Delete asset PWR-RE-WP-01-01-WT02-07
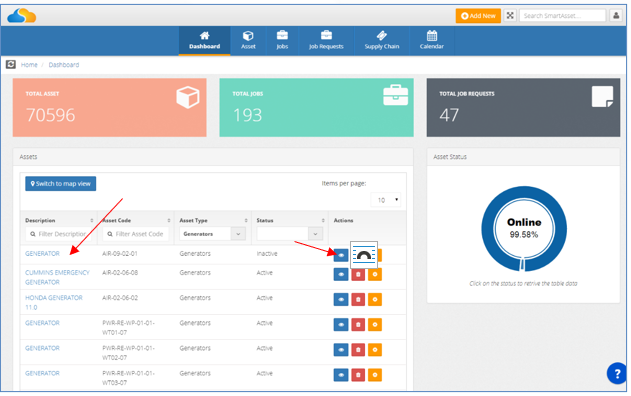631x396 pixels. click(x=358, y=350)
